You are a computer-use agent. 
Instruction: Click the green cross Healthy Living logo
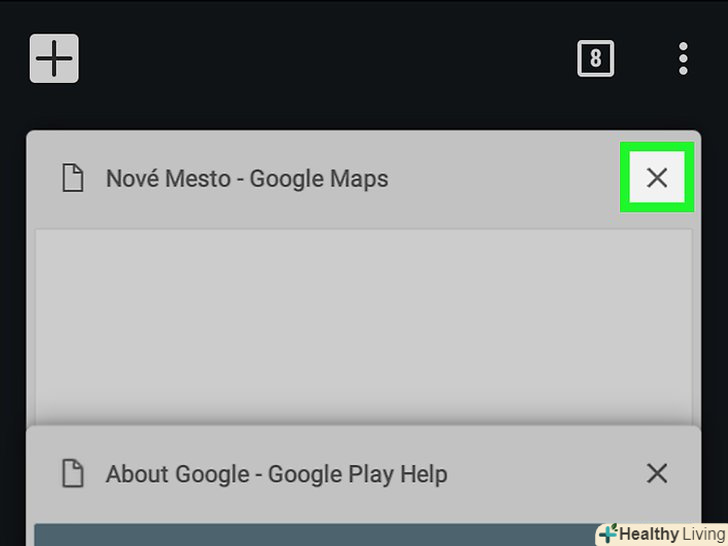[608, 534]
